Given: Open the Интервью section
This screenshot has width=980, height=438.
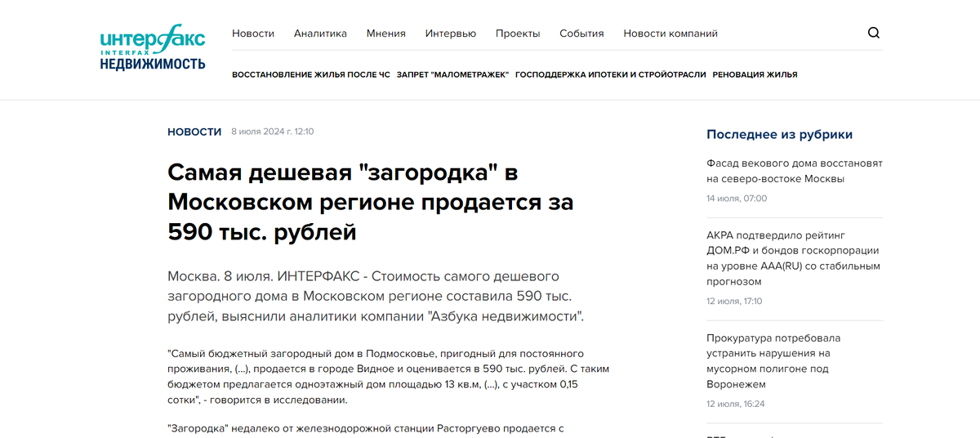Looking at the screenshot, I should (451, 34).
